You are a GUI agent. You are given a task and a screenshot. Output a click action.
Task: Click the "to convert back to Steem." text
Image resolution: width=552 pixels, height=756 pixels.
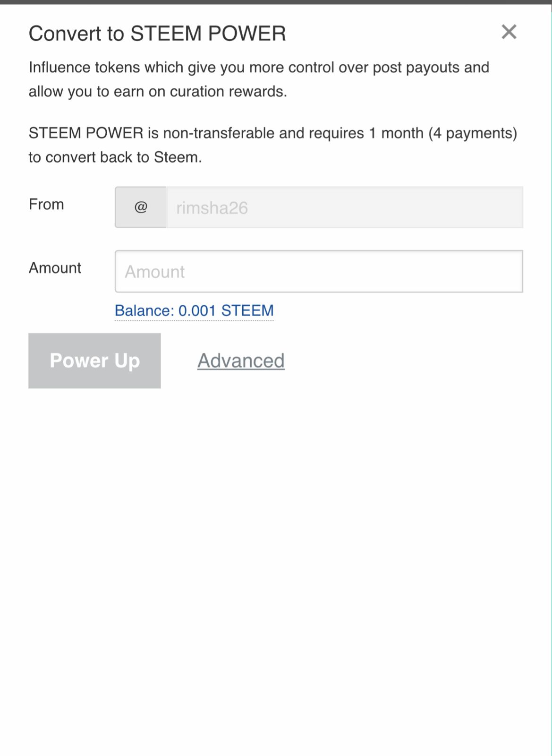click(x=115, y=157)
